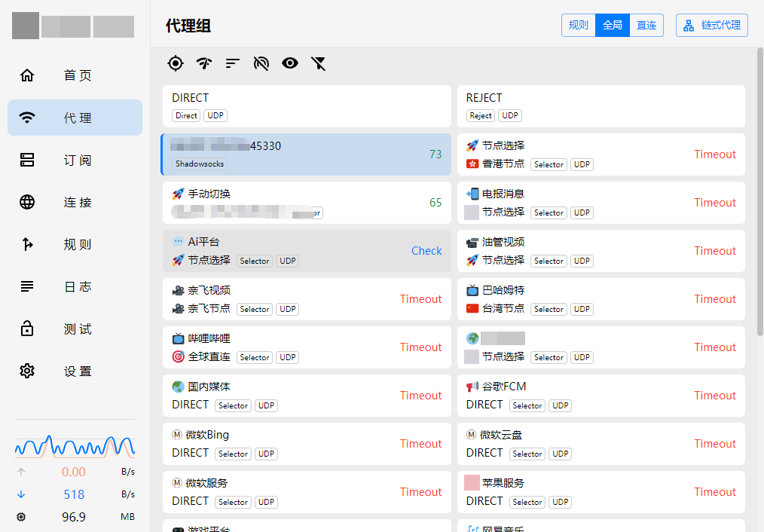This screenshot has width=764, height=532.
Task: Click the 油管视频 camera icon
Action: [472, 242]
